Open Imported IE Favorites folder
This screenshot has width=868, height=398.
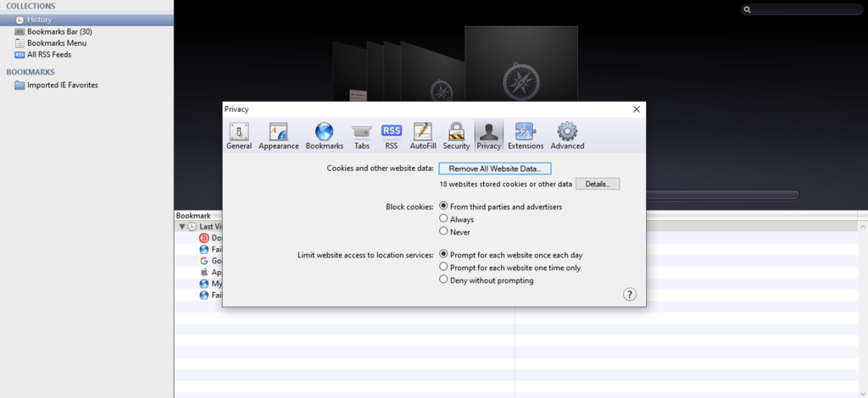tap(63, 86)
